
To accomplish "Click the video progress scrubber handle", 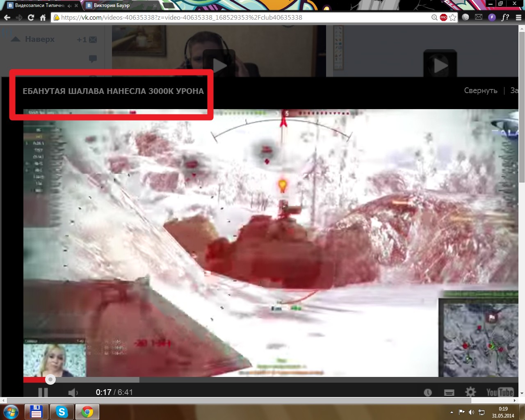I will (50, 379).
